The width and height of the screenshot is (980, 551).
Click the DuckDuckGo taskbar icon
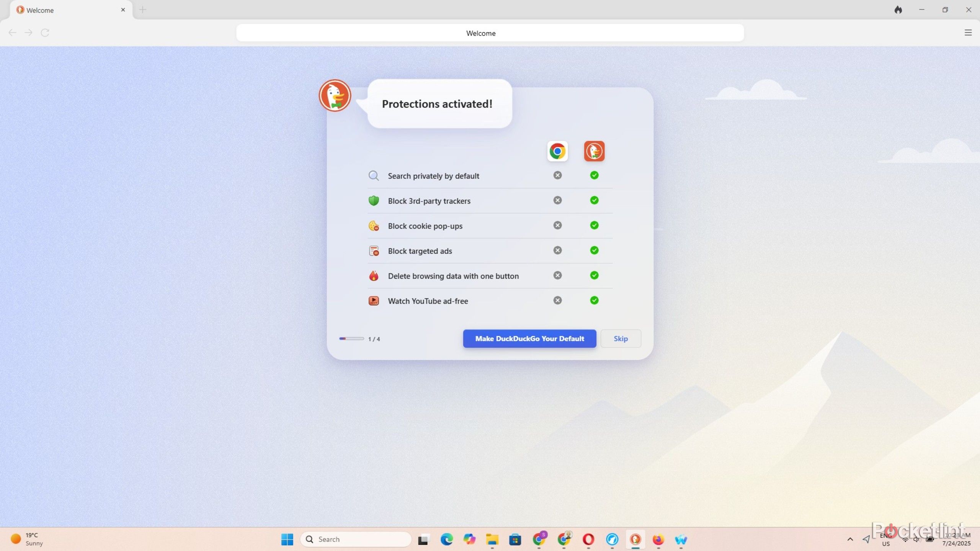[635, 539]
